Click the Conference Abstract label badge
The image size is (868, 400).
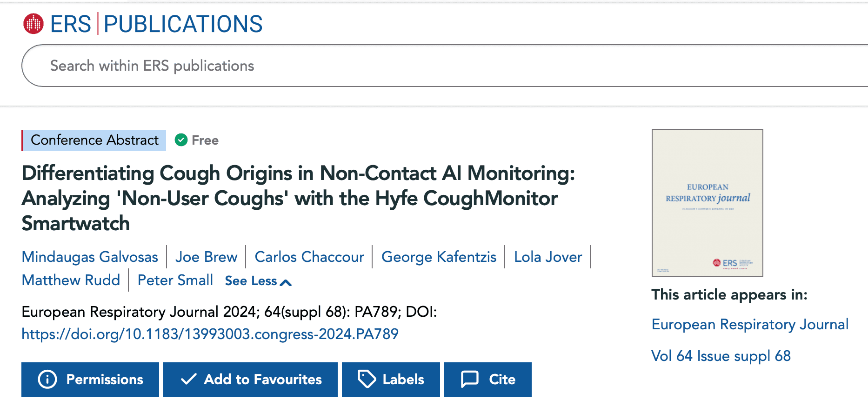[x=94, y=140]
